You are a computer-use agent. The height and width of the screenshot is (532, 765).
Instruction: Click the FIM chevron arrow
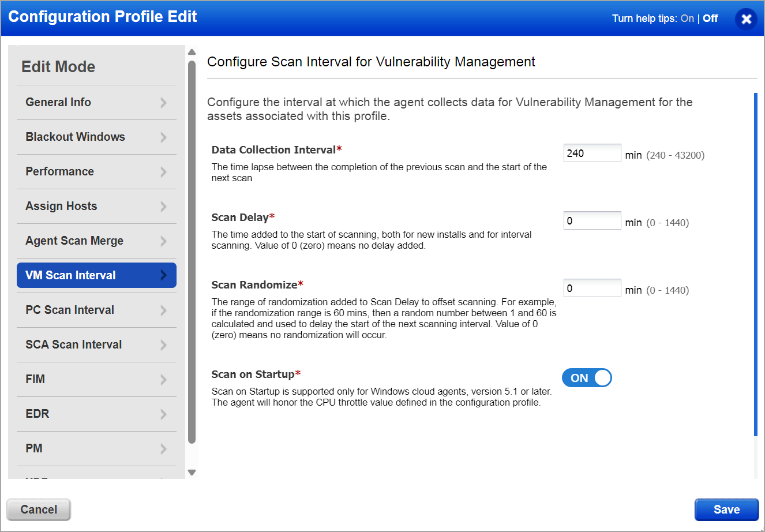point(163,380)
